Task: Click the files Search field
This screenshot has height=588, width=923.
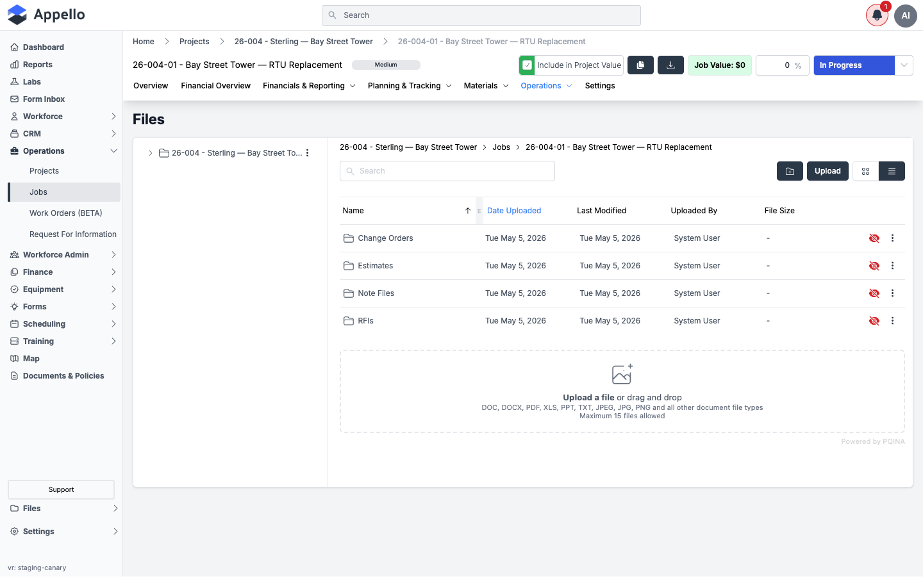Action: (x=447, y=171)
